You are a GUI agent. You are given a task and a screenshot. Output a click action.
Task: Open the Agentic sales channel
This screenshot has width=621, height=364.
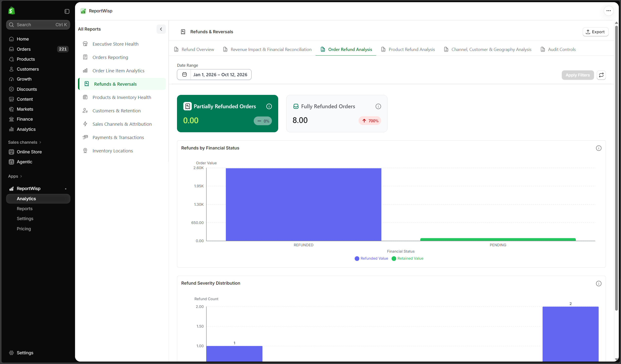[x=38, y=162]
